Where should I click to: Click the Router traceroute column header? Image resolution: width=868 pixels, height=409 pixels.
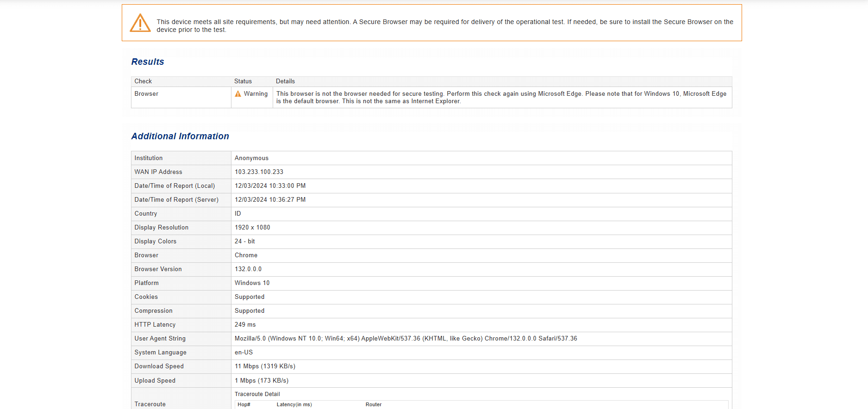(374, 405)
